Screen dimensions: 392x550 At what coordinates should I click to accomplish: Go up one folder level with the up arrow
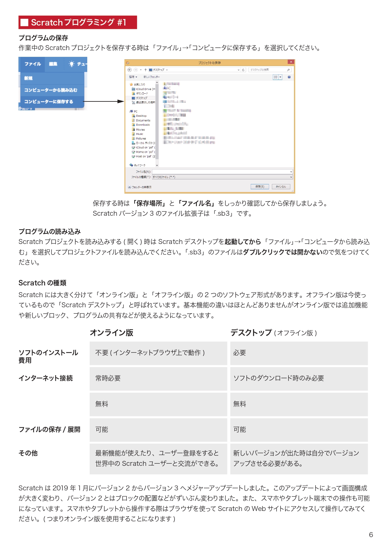(x=146, y=70)
